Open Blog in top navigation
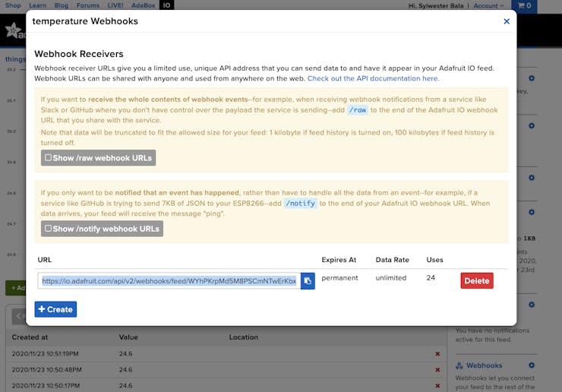562x392 pixels. [62, 5]
